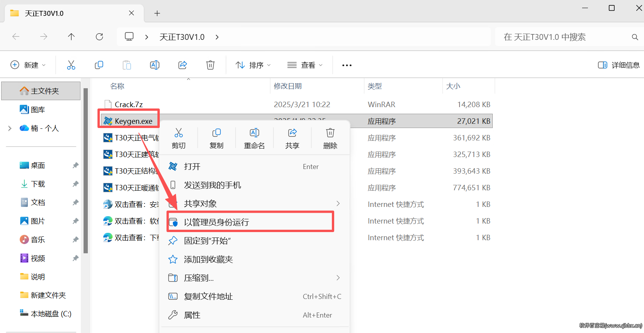Choose 剪切 in the context menu
644x333 pixels.
(179, 138)
